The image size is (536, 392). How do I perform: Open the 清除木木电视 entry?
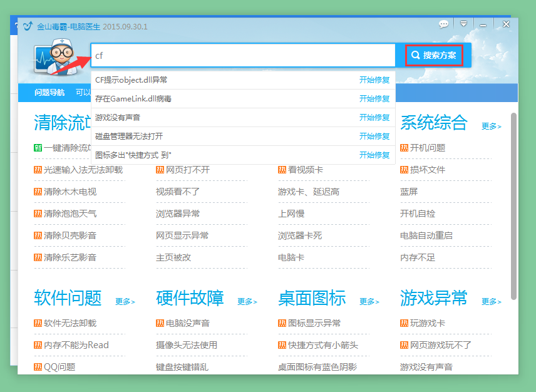(x=70, y=192)
